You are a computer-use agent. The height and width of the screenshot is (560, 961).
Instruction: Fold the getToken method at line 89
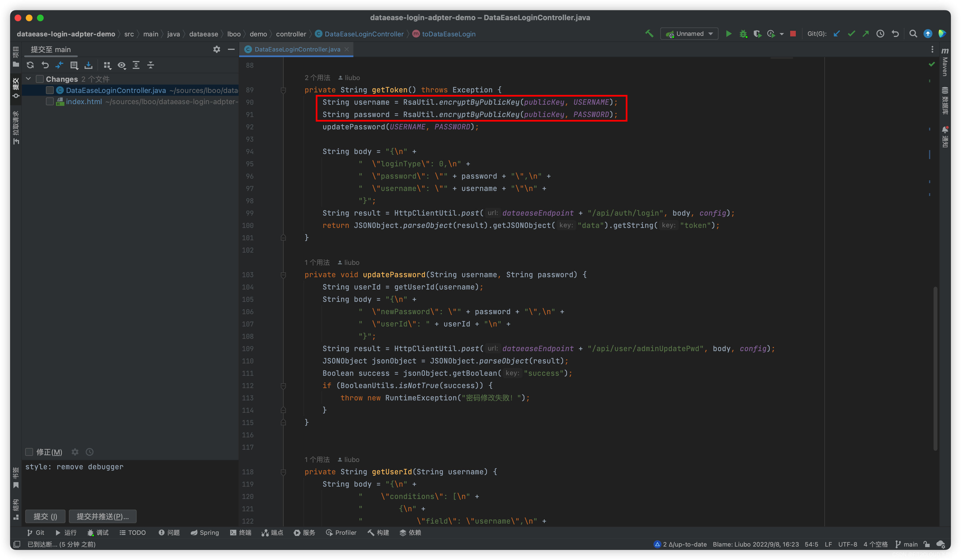(283, 90)
